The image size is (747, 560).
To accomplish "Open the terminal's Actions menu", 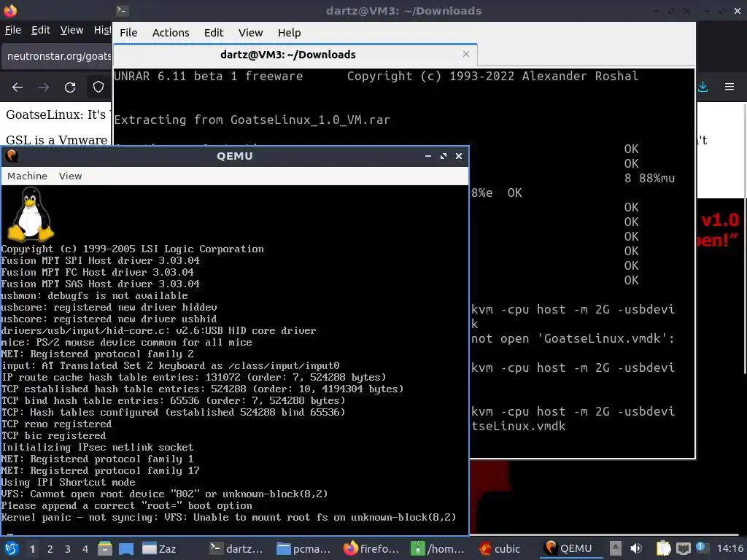I will [x=171, y=32].
